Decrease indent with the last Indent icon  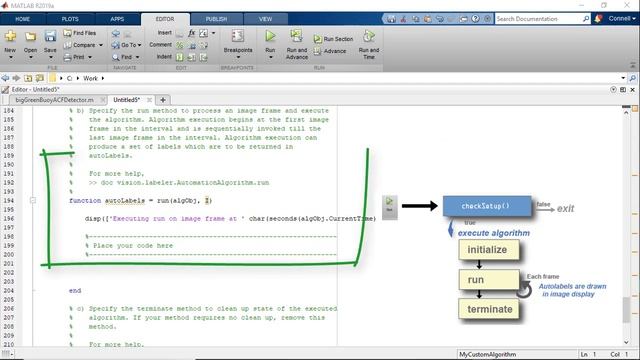pos(203,57)
